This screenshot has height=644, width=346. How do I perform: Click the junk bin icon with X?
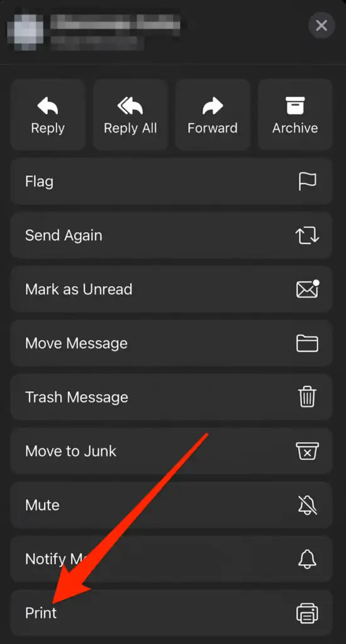click(x=307, y=451)
